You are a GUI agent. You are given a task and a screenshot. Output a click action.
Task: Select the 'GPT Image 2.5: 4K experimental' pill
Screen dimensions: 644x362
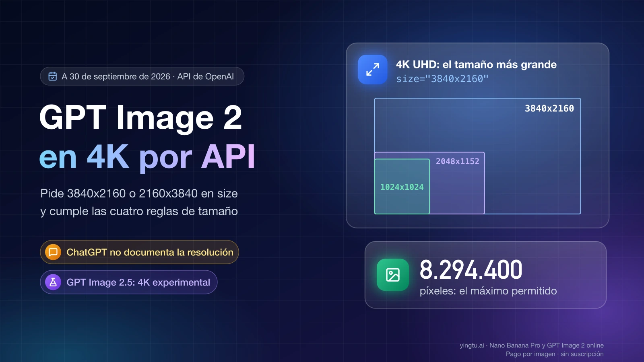(x=129, y=282)
